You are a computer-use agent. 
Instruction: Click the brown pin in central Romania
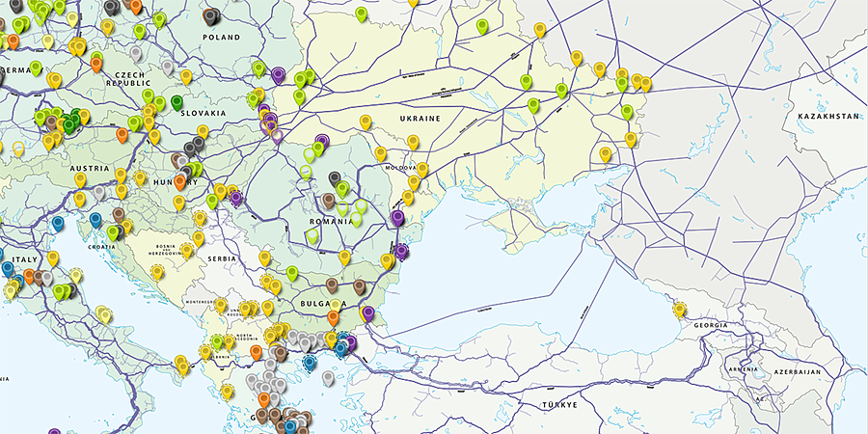(328, 201)
